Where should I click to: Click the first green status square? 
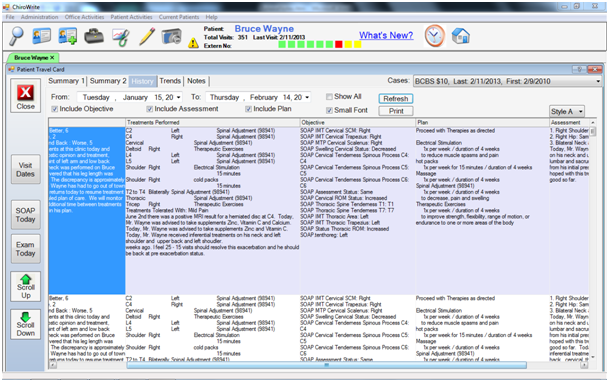282,44
